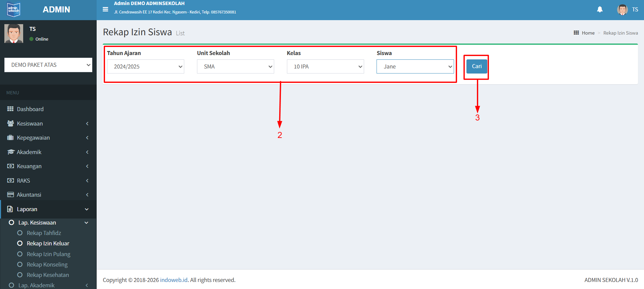Viewport: 644px width, 289px height.
Task: Select Rekap Konseling in sidebar
Action: (47, 264)
